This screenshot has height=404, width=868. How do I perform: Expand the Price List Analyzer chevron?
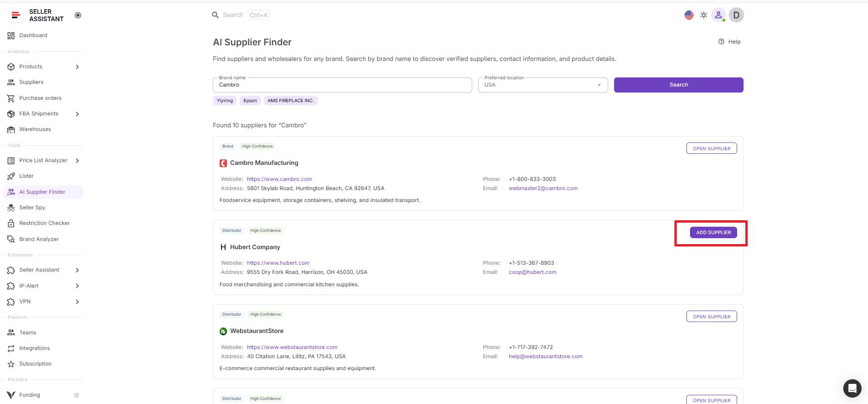click(x=77, y=161)
